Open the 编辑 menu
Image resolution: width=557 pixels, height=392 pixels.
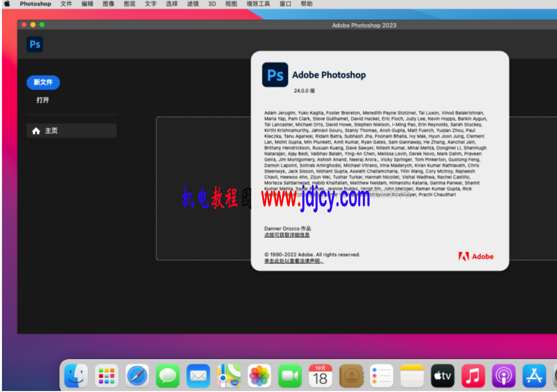[88, 3]
